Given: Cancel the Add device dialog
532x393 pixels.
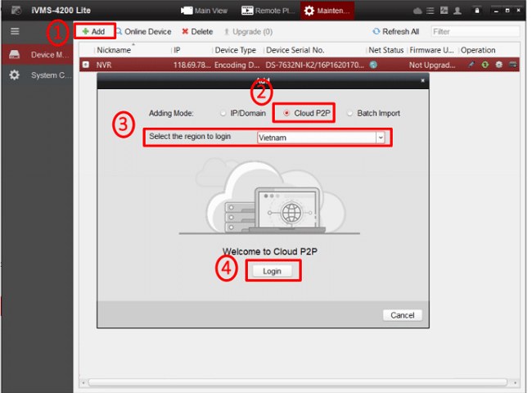Looking at the screenshot, I should point(403,315).
